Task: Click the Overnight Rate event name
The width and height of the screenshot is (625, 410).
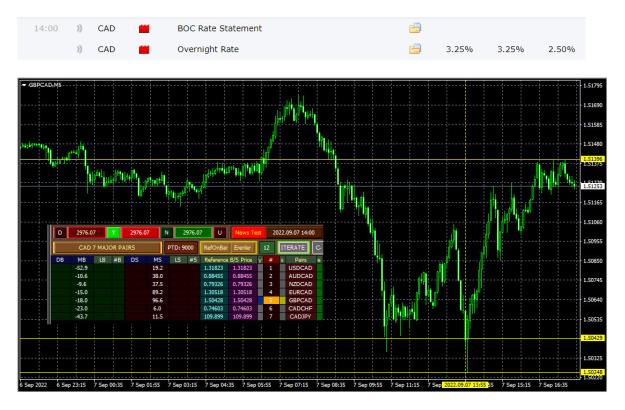Action: tap(208, 49)
